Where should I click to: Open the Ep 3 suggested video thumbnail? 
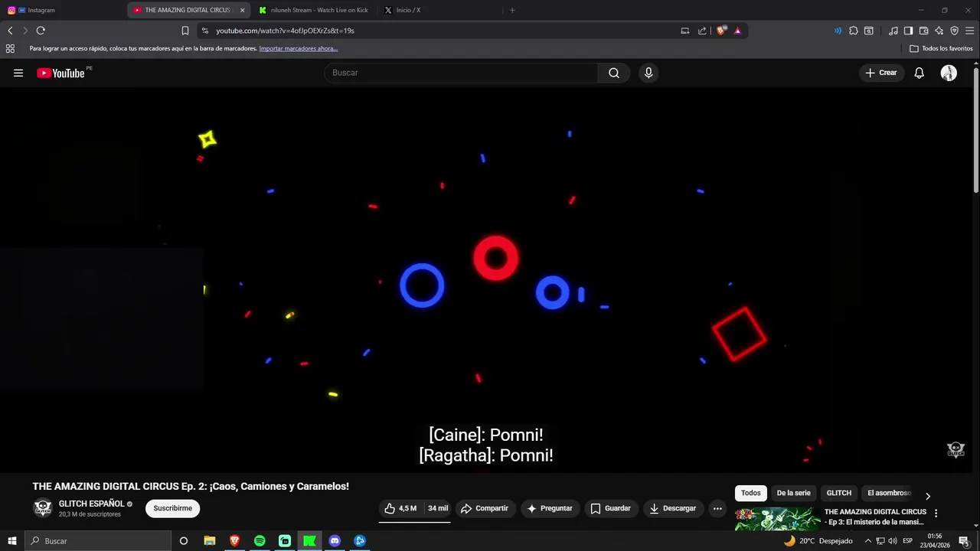click(x=777, y=519)
